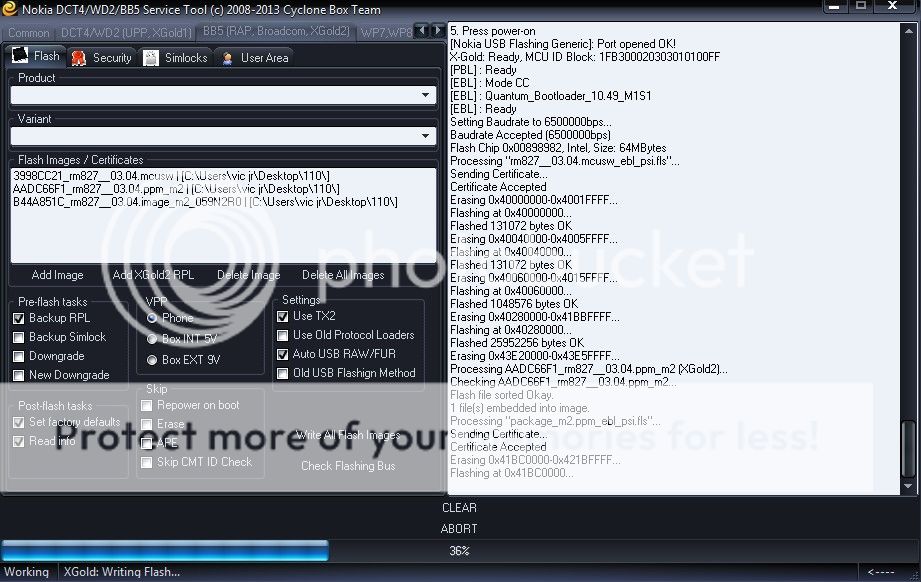This screenshot has width=921, height=582.
Task: Click the Security tab red icon
Action: [x=79, y=58]
